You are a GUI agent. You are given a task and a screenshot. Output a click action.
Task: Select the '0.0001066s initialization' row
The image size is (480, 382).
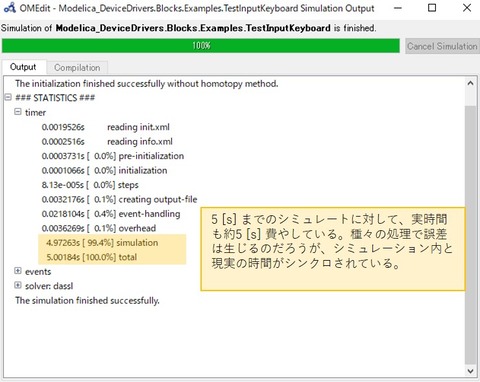point(104,170)
